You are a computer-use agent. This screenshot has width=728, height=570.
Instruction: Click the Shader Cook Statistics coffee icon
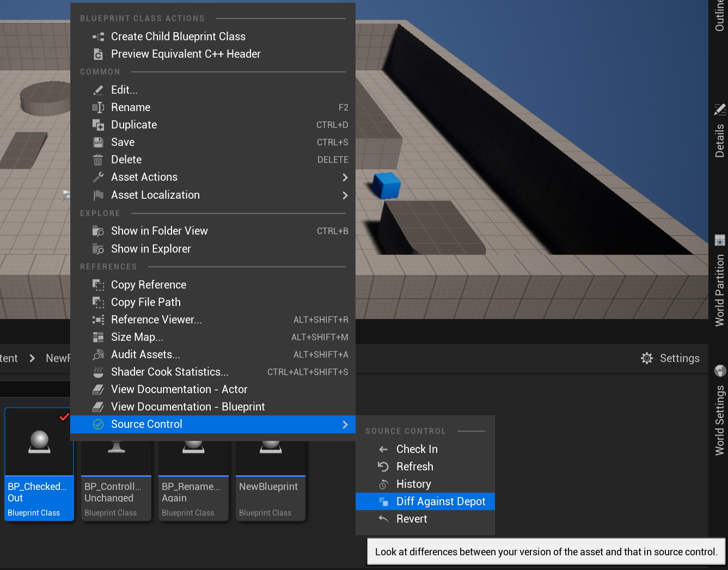(x=99, y=372)
